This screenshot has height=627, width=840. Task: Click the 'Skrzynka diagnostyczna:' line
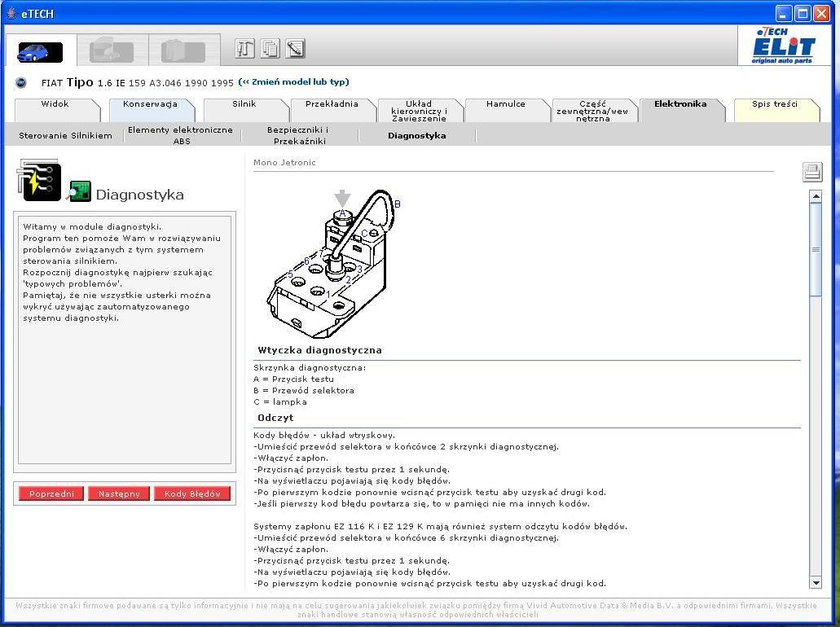[310, 368]
